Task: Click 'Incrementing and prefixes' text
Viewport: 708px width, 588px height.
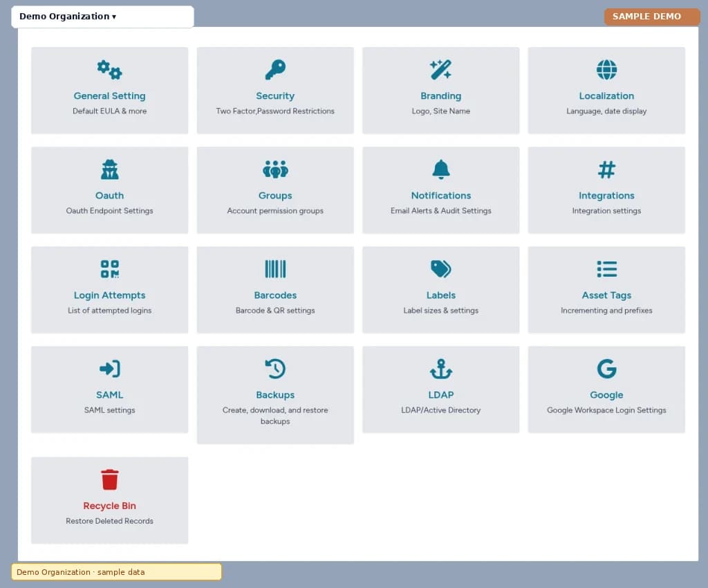Action: point(606,311)
